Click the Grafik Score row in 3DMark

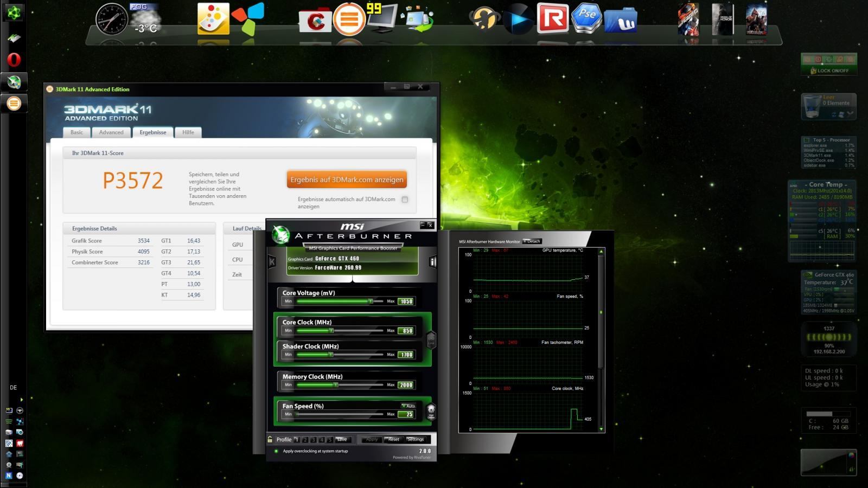pyautogui.click(x=111, y=241)
